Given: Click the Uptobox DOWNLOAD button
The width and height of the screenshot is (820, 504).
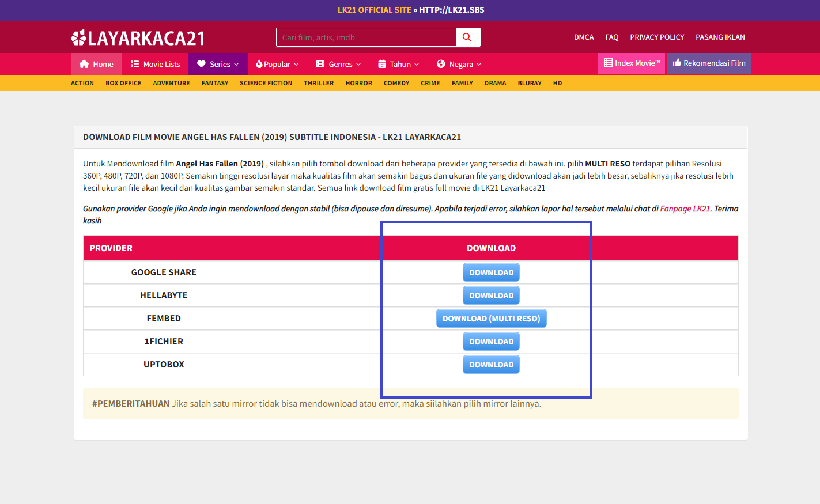Looking at the screenshot, I should [x=491, y=365].
